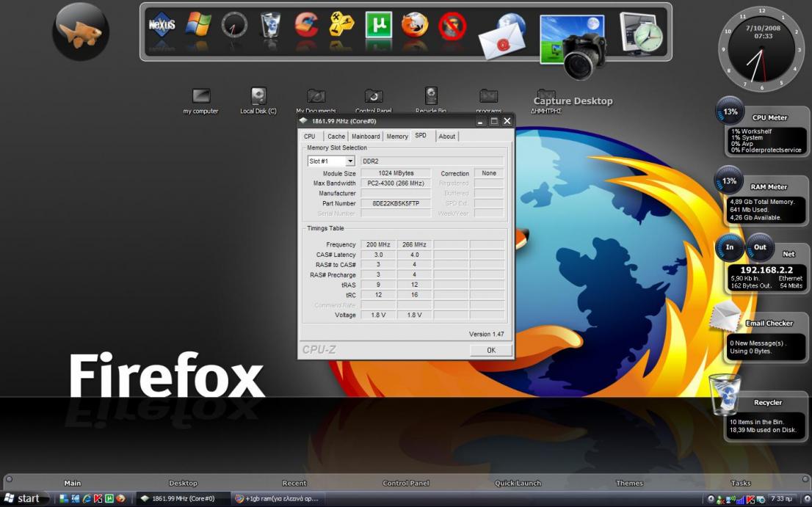Open the memory Slot #1 dropdown
This screenshot has width=812, height=507.
click(x=331, y=161)
